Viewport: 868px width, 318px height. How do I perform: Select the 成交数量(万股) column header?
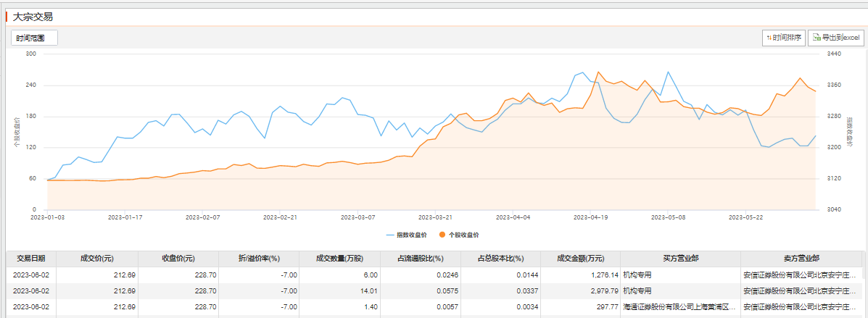(x=340, y=259)
